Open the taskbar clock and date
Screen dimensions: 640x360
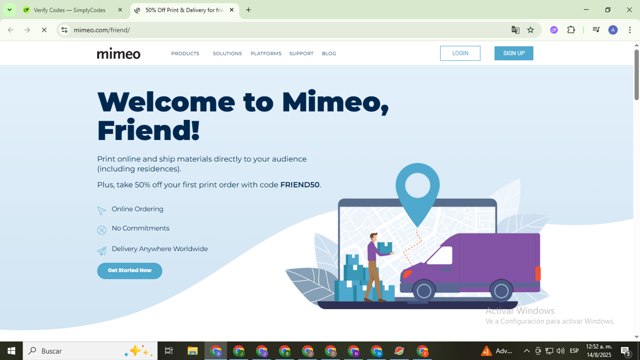tap(600, 351)
